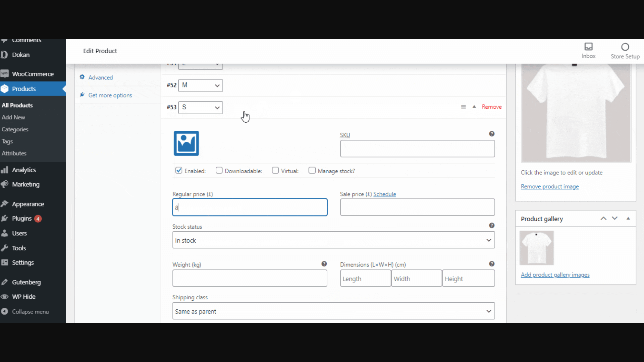Click the Stock status help icon
The width and height of the screenshot is (644, 362).
492,226
